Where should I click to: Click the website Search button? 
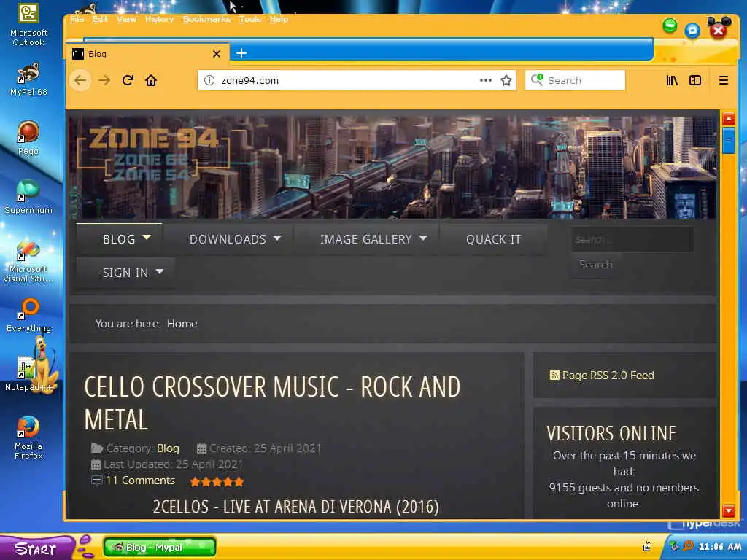click(x=595, y=264)
